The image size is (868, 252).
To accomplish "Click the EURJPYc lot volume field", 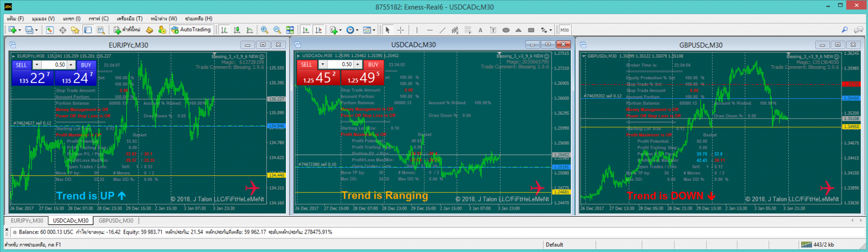I will (55, 65).
